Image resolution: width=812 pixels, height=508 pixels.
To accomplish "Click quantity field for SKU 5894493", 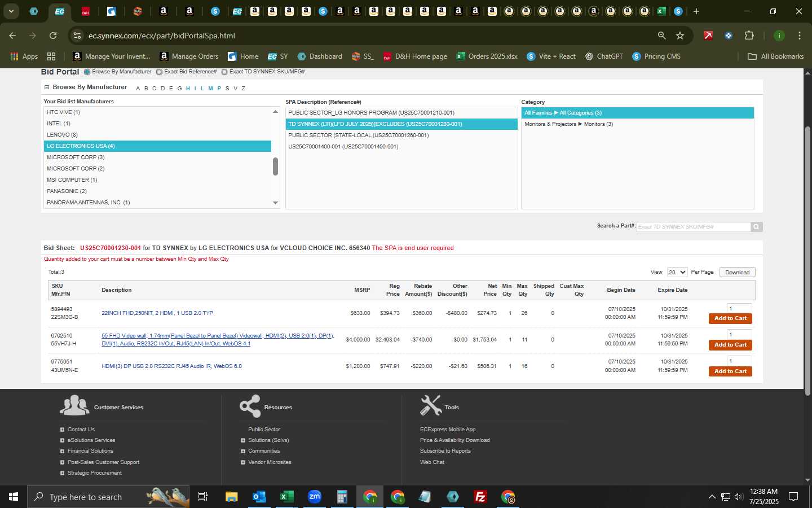I will 739,309.
